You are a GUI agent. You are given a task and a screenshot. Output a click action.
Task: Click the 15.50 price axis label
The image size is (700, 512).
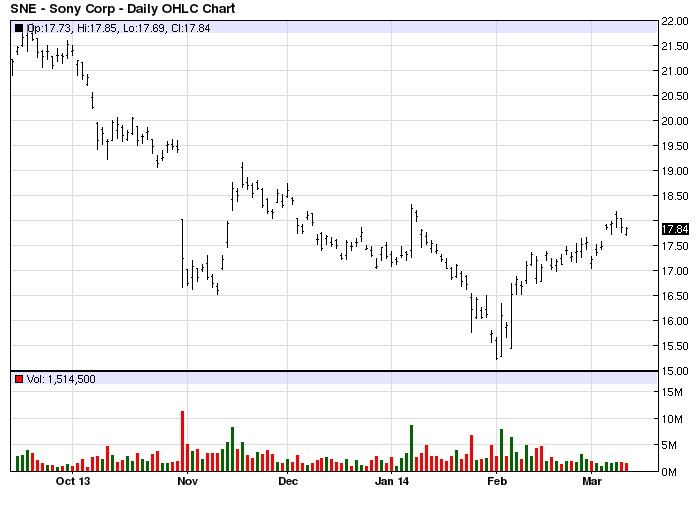point(675,346)
